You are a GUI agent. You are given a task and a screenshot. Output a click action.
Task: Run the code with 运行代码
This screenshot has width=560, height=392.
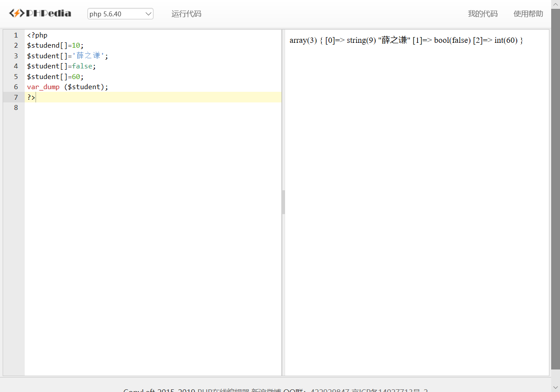pyautogui.click(x=186, y=14)
